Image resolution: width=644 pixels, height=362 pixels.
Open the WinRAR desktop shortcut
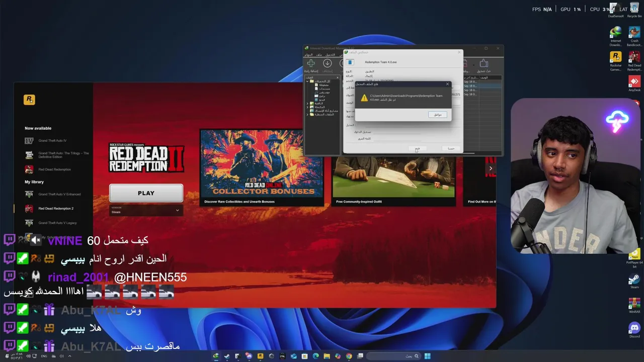tap(634, 306)
